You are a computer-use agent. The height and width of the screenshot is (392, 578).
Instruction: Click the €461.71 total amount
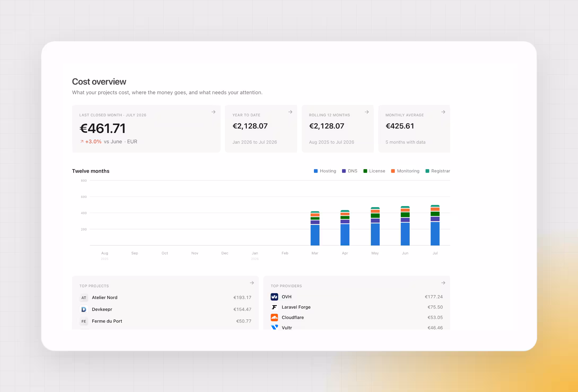pyautogui.click(x=103, y=128)
